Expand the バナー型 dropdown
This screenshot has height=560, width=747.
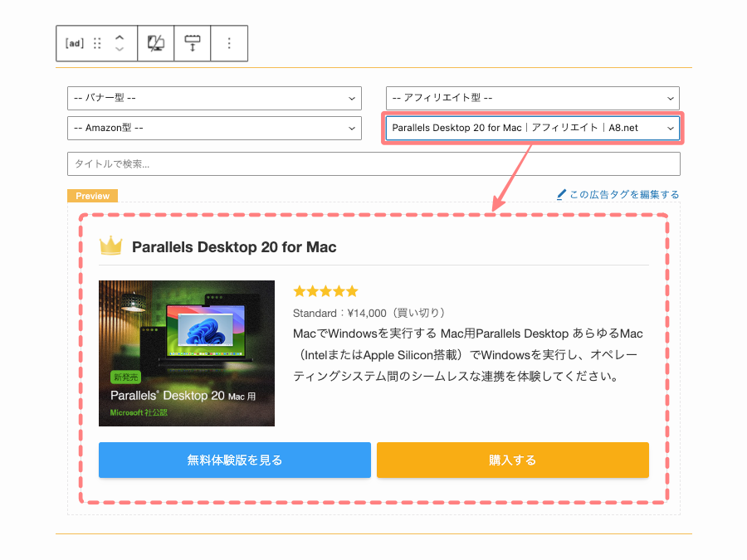[214, 98]
